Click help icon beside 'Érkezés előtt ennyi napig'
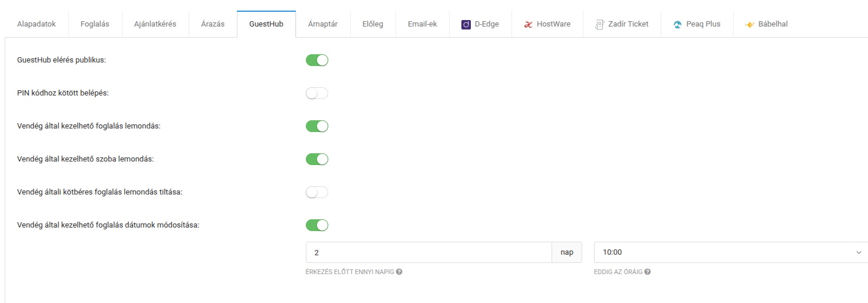 point(400,272)
